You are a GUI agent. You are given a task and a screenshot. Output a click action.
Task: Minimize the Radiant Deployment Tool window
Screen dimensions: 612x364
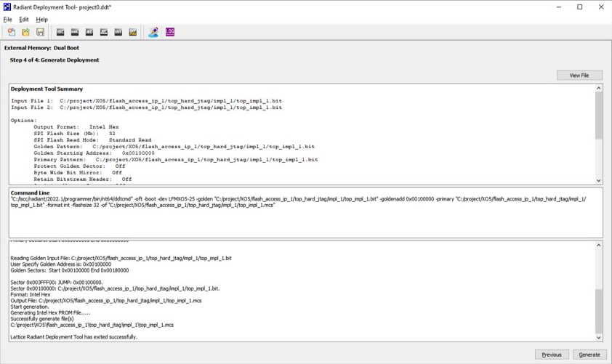click(x=559, y=7)
